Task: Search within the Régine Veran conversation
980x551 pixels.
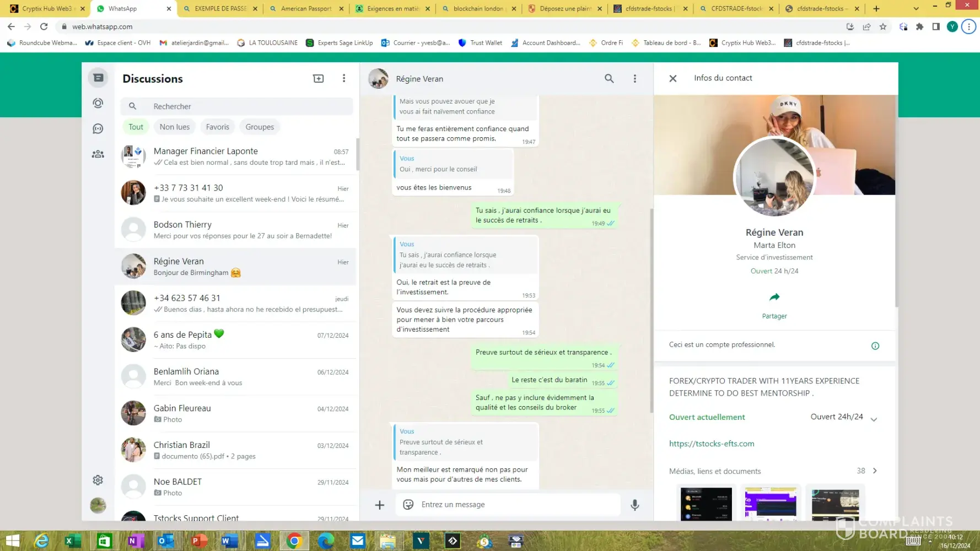Action: click(609, 79)
